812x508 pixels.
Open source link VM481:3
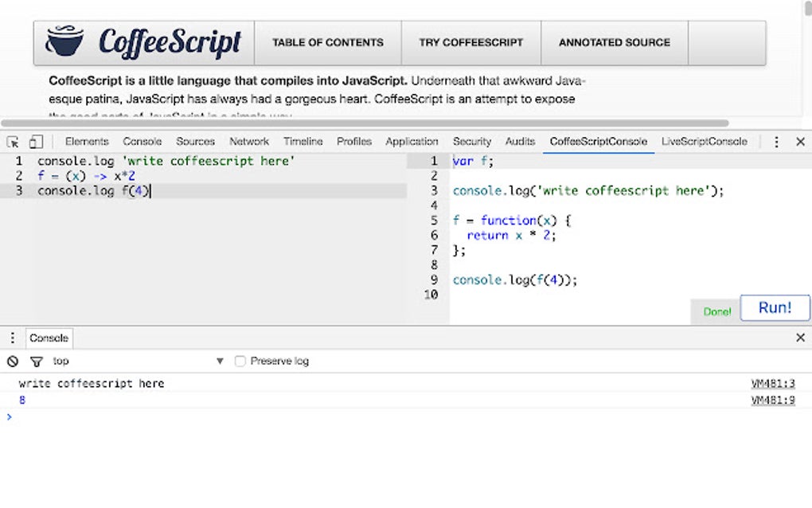pos(773,384)
